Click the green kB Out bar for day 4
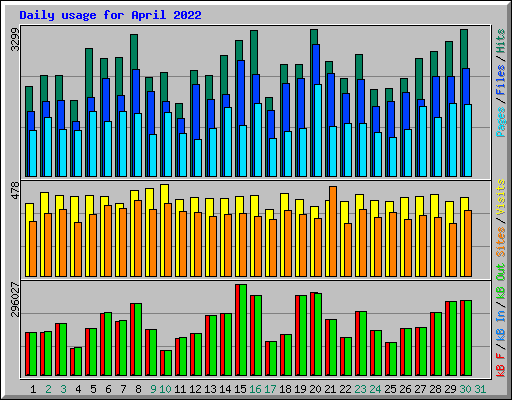512x400 pixels. [x=78, y=362]
